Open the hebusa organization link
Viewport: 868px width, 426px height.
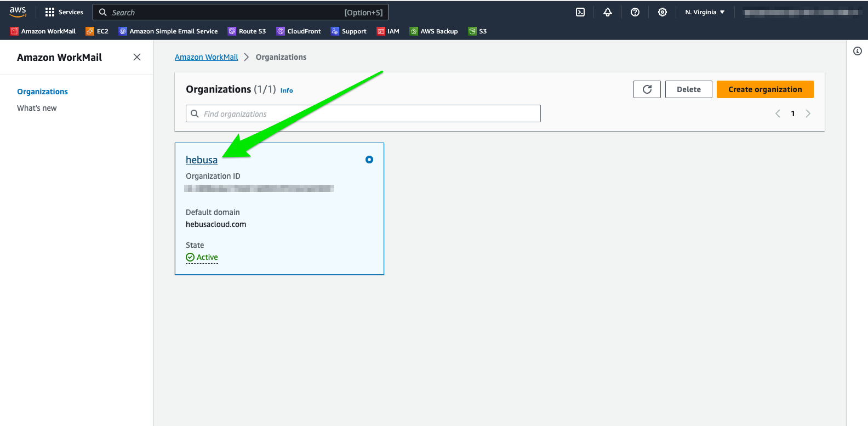pyautogui.click(x=202, y=160)
